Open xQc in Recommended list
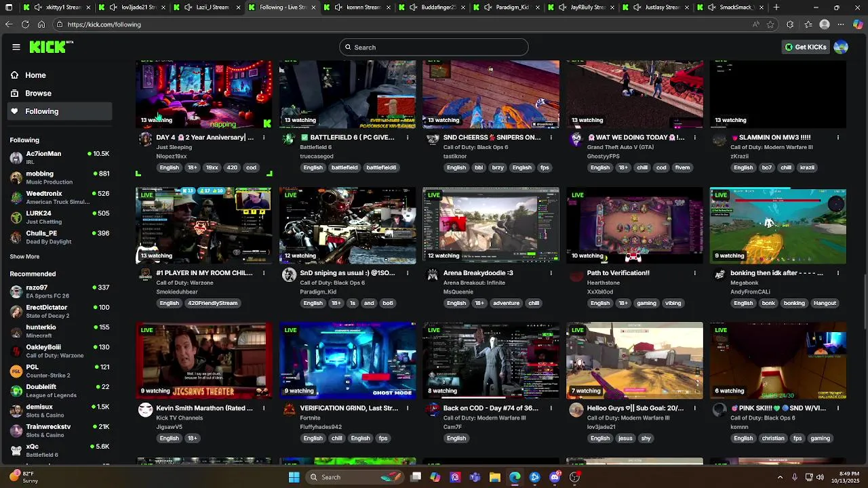Image resolution: width=868 pixels, height=488 pixels. coord(60,450)
